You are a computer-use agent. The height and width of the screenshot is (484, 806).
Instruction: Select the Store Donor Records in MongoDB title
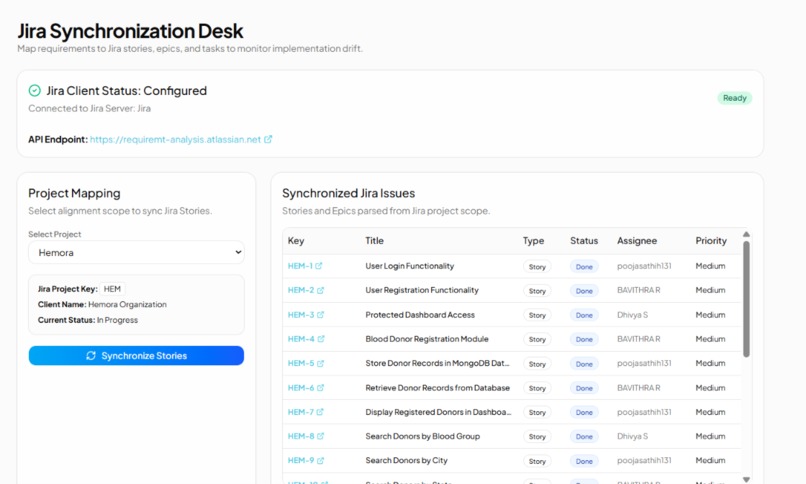pyautogui.click(x=437, y=363)
